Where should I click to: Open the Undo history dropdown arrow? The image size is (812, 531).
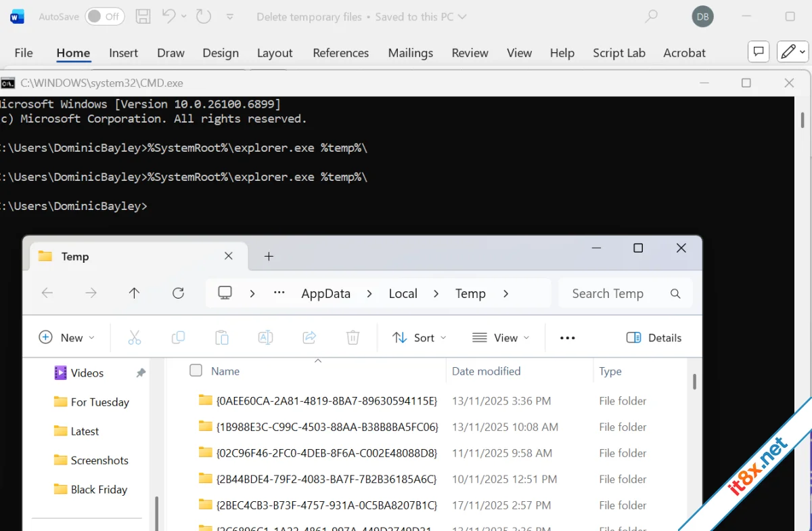(184, 16)
